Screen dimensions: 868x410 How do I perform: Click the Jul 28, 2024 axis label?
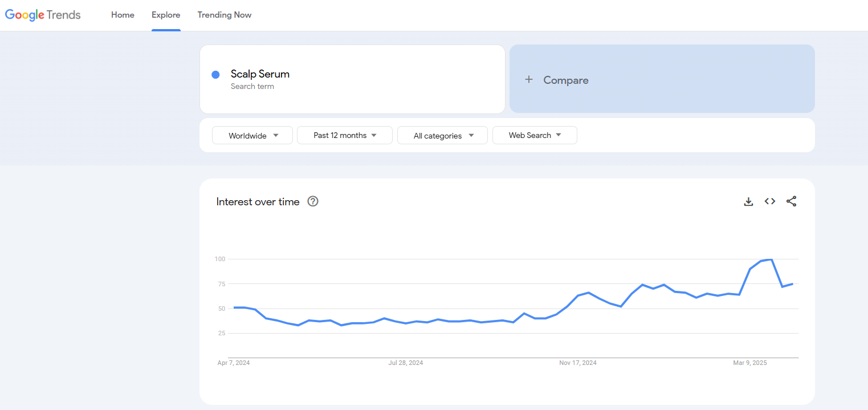[406, 363]
